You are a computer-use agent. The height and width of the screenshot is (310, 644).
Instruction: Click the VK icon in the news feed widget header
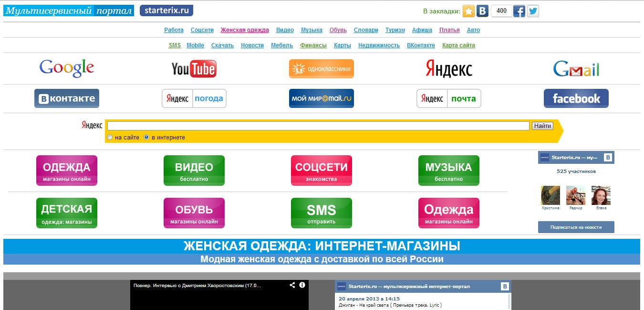tap(505, 286)
